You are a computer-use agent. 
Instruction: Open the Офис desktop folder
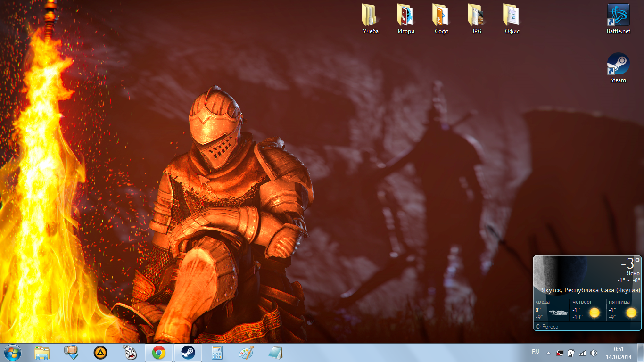[x=512, y=19]
